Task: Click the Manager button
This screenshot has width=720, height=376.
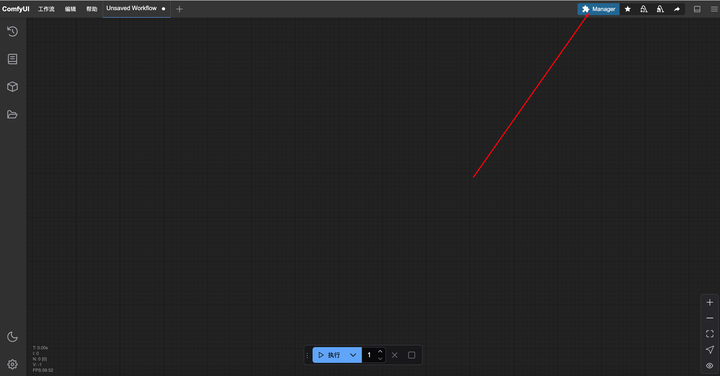Action: [598, 9]
